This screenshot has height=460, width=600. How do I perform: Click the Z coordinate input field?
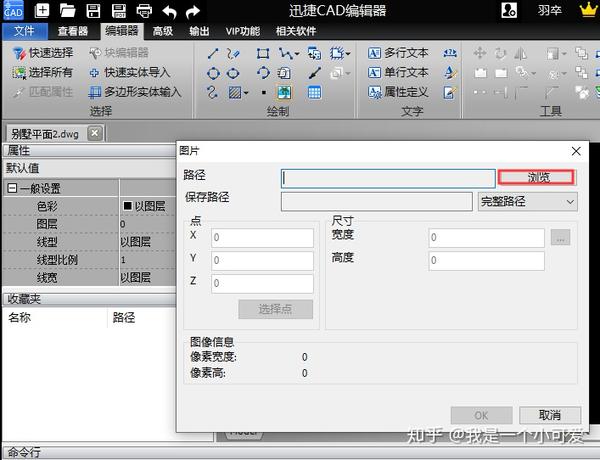click(x=262, y=284)
